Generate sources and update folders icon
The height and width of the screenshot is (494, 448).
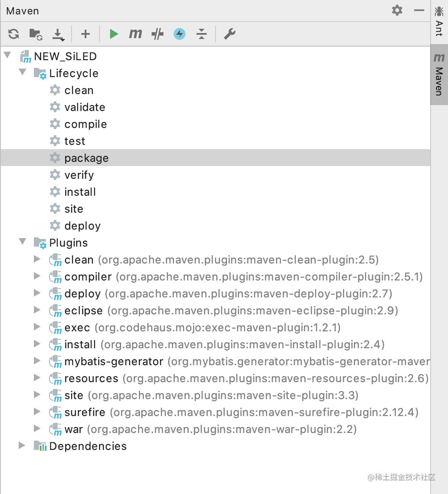tap(36, 34)
